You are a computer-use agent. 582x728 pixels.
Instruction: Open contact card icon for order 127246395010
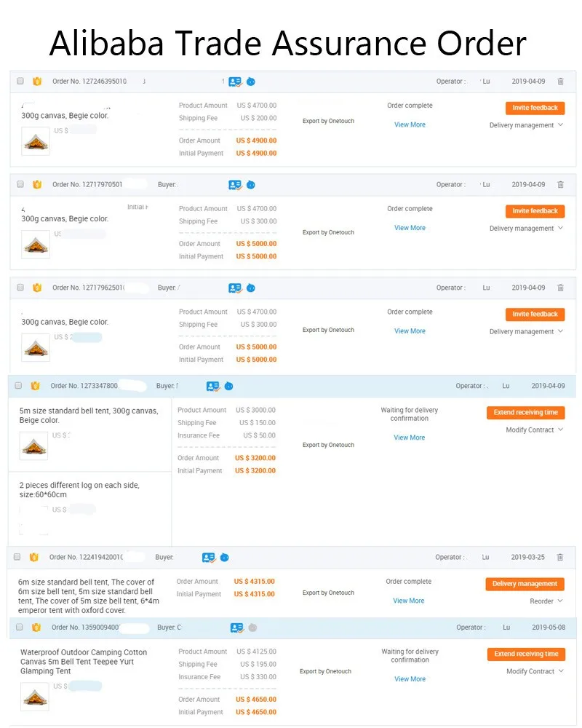(235, 82)
